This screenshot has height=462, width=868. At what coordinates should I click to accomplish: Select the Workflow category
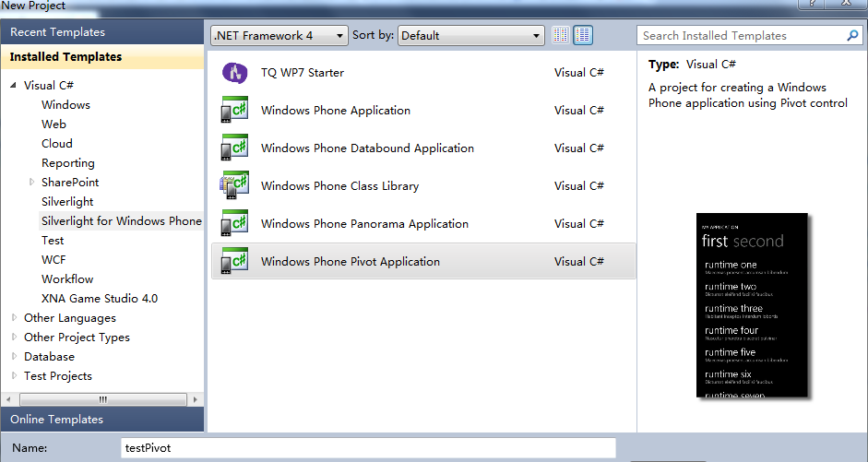(67, 278)
